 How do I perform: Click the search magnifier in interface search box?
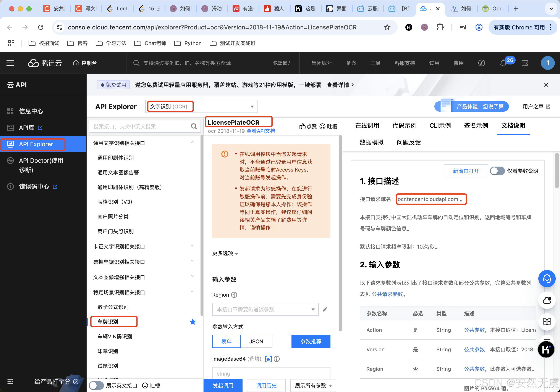pos(194,126)
